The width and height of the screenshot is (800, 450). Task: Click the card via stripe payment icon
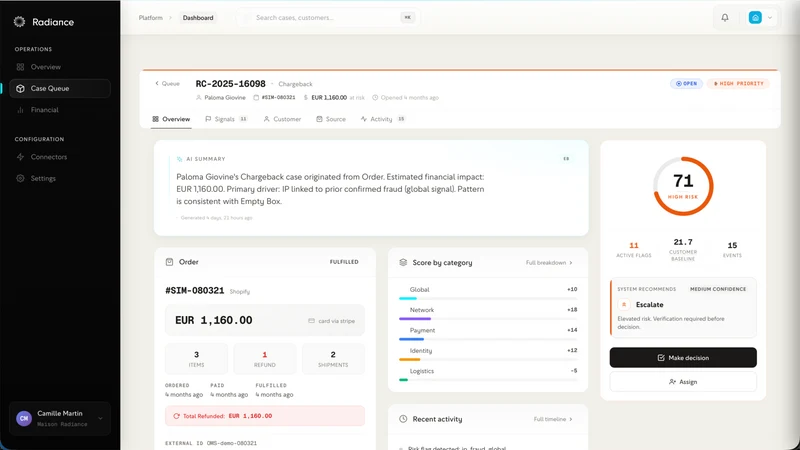pos(311,321)
